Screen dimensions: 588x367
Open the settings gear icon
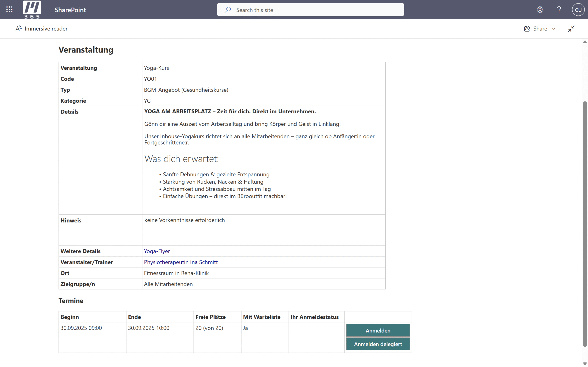click(x=540, y=10)
